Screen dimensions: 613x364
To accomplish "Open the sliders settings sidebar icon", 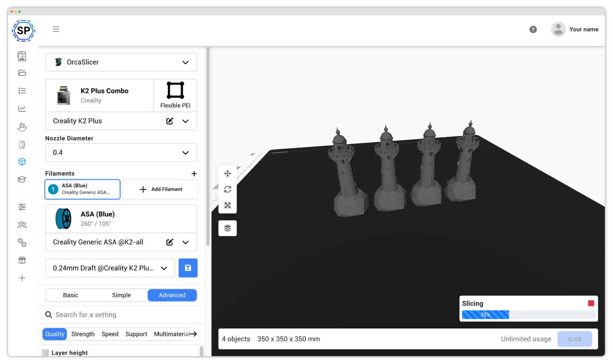I will 22,207.
